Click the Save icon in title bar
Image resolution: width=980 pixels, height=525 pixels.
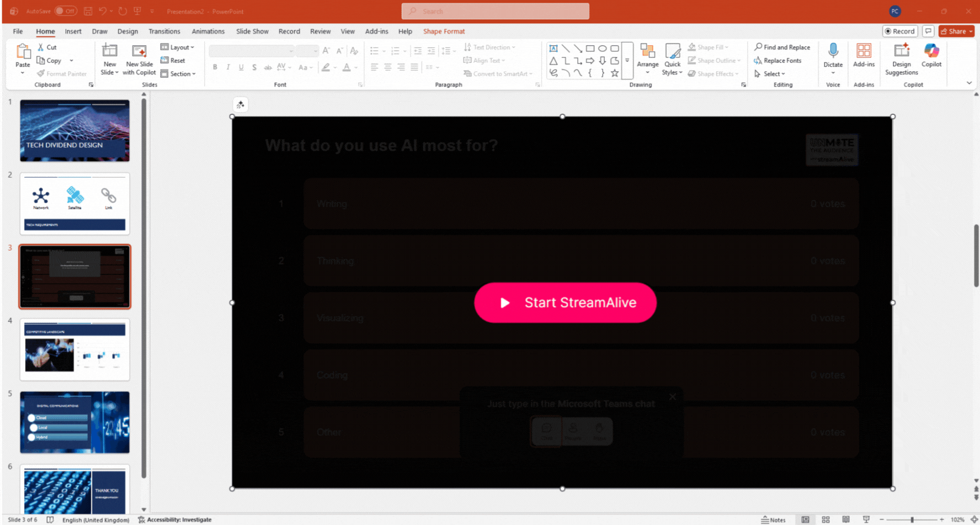(x=88, y=11)
